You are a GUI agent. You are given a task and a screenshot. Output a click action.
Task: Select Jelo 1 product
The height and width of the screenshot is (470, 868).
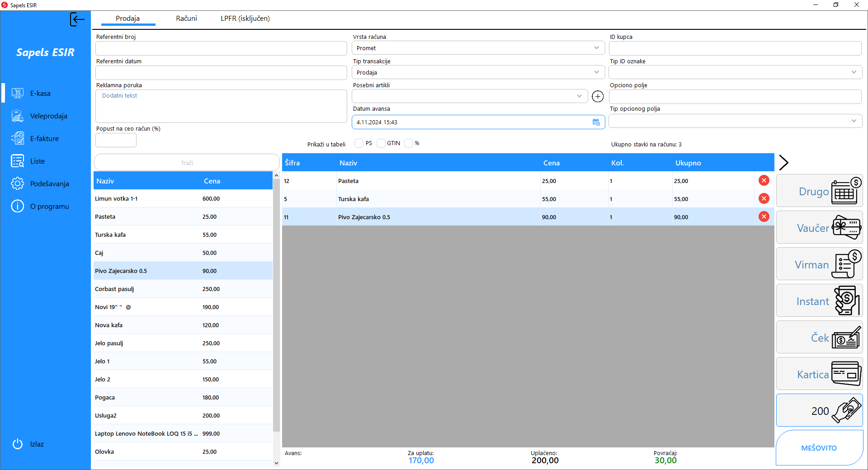coord(183,361)
